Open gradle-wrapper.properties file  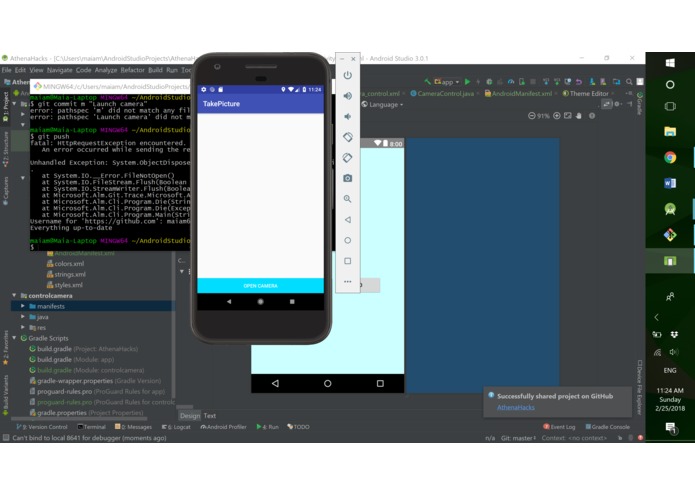click(x=95, y=381)
